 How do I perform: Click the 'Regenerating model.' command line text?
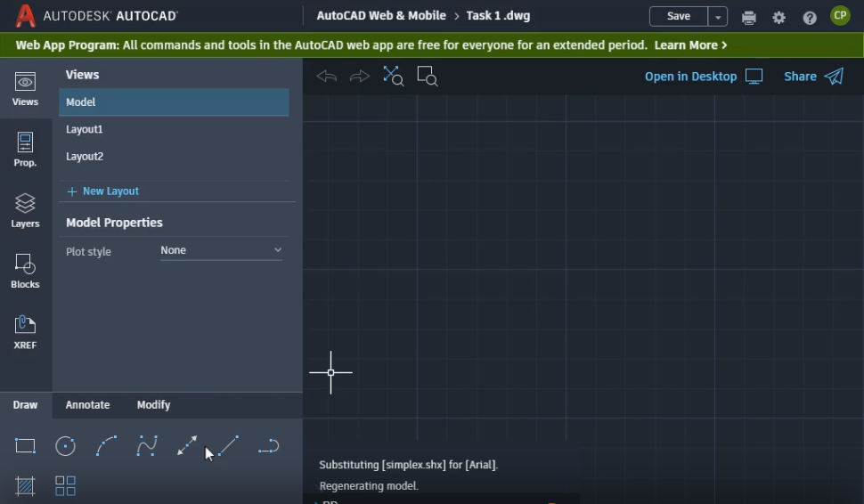pyautogui.click(x=369, y=486)
